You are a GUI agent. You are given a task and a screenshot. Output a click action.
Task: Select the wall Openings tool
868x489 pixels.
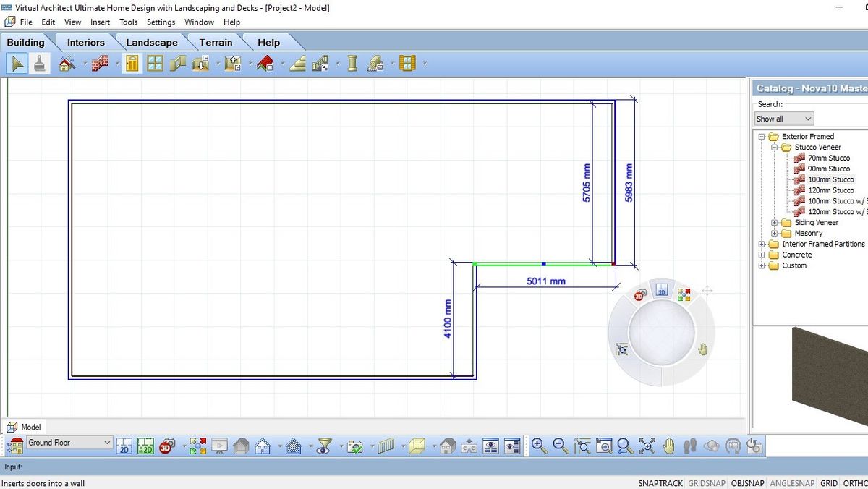tap(177, 64)
